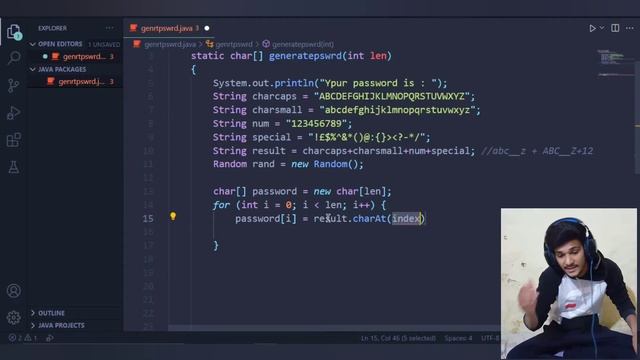Click the 'special' variable declaration

(271, 137)
